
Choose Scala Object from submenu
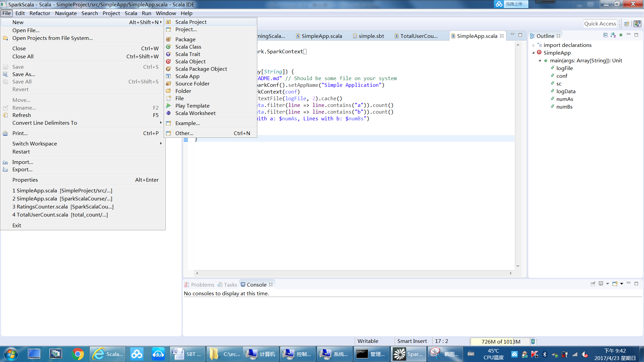pos(211,62)
